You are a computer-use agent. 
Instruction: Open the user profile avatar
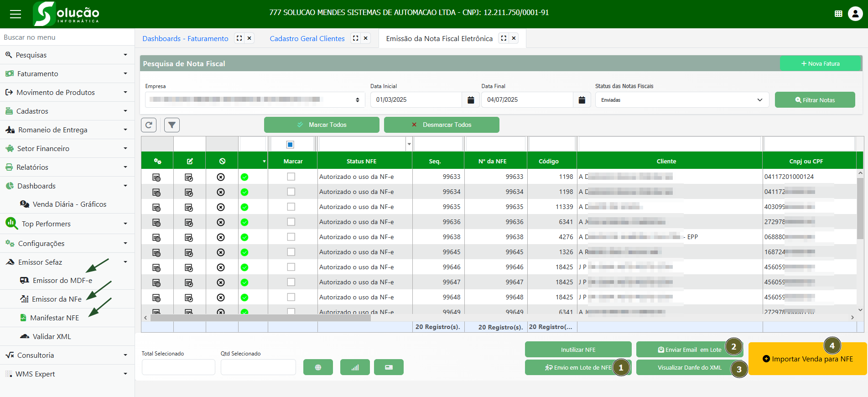855,14
